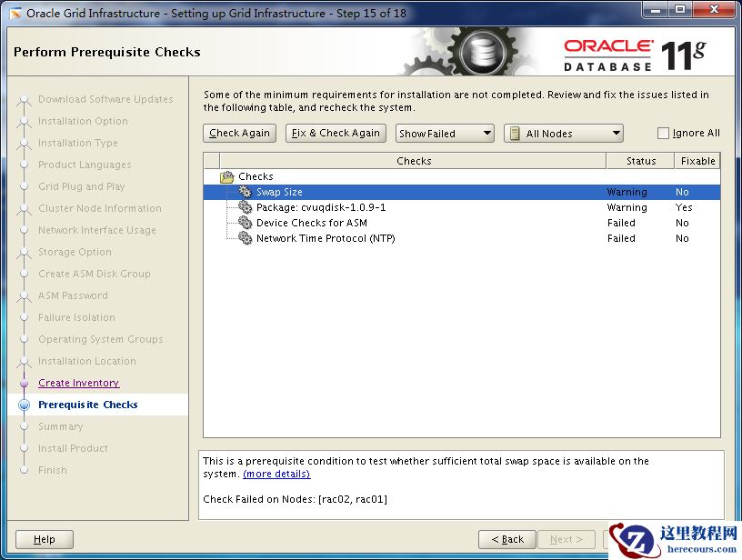Click Failed status of Network Time Protocol
Viewport: 742px width, 560px height.
click(x=621, y=238)
